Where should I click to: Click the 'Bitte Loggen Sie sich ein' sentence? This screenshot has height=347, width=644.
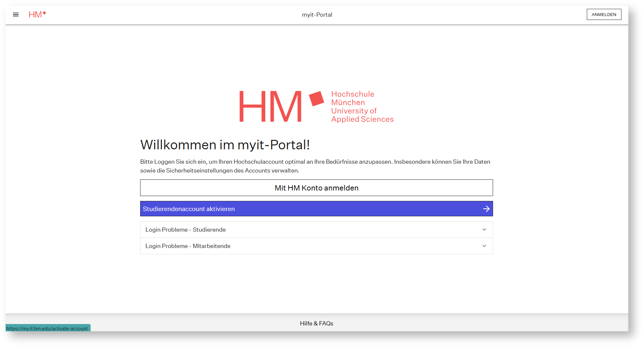[x=315, y=162]
